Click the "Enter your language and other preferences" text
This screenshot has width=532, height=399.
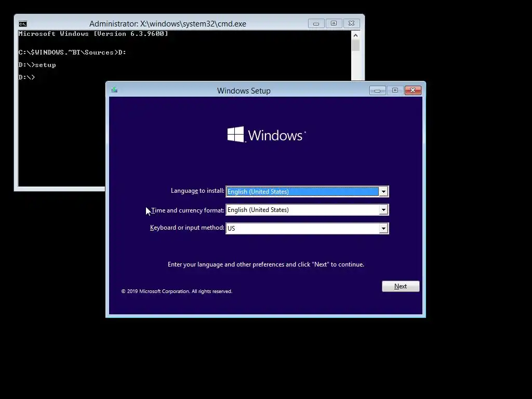coord(266,264)
